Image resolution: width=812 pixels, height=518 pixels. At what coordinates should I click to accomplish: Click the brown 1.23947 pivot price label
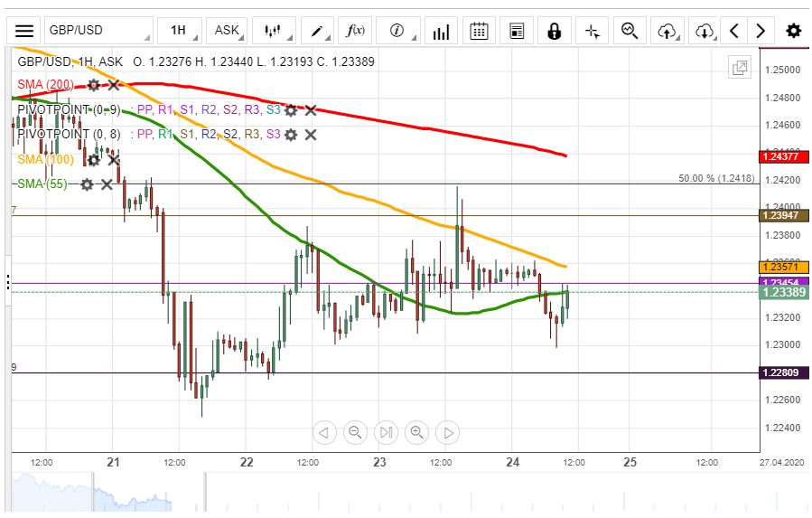point(783,215)
